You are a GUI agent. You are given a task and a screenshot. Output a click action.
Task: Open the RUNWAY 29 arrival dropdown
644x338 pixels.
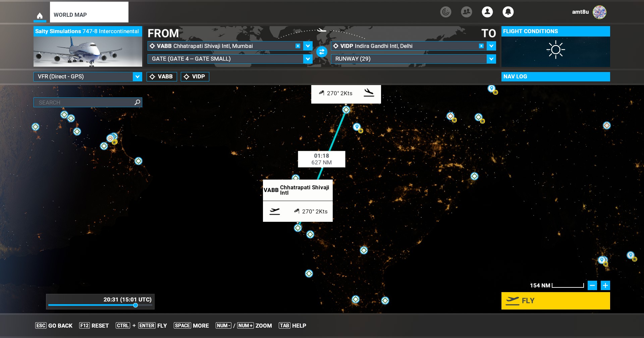(491, 59)
